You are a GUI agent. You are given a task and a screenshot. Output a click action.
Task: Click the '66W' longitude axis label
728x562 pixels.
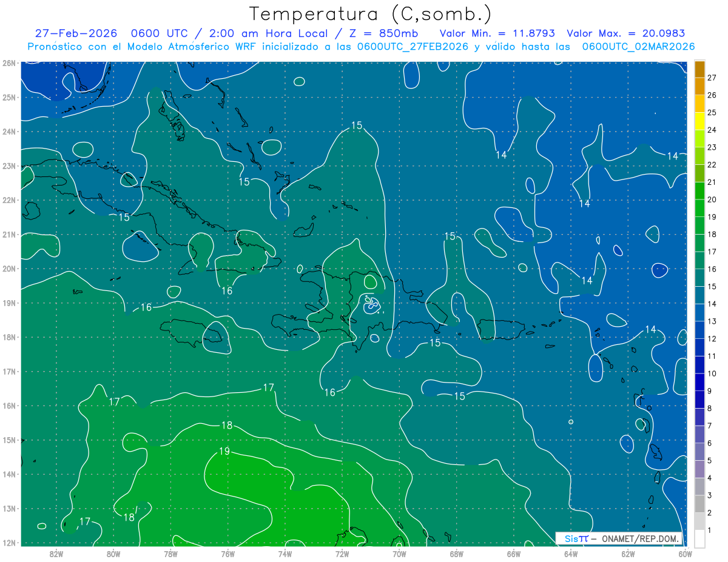click(513, 554)
